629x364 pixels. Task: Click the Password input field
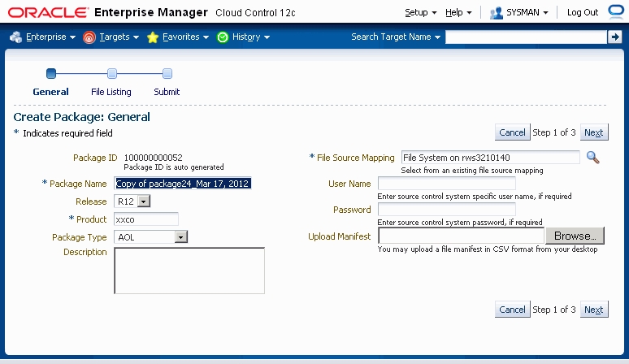pyautogui.click(x=447, y=210)
